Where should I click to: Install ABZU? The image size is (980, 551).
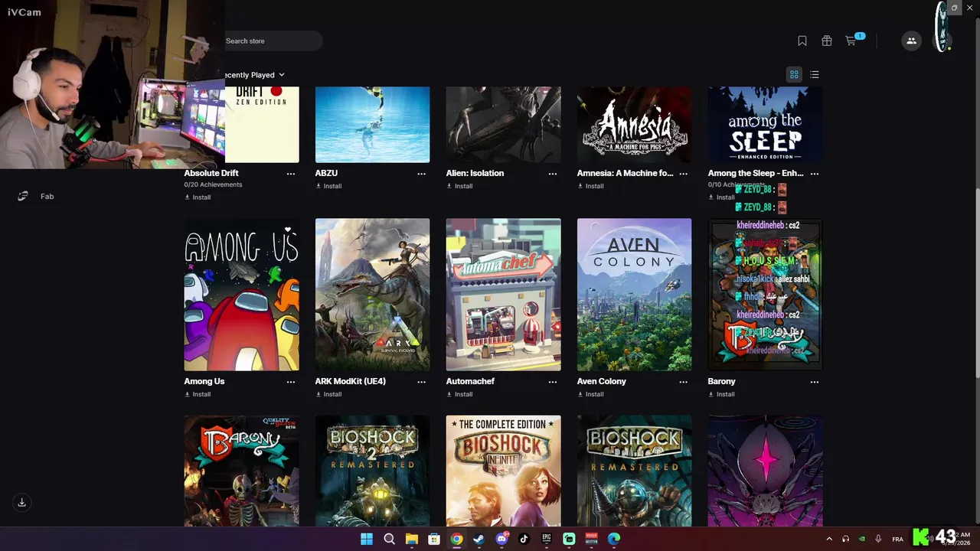[x=328, y=186]
